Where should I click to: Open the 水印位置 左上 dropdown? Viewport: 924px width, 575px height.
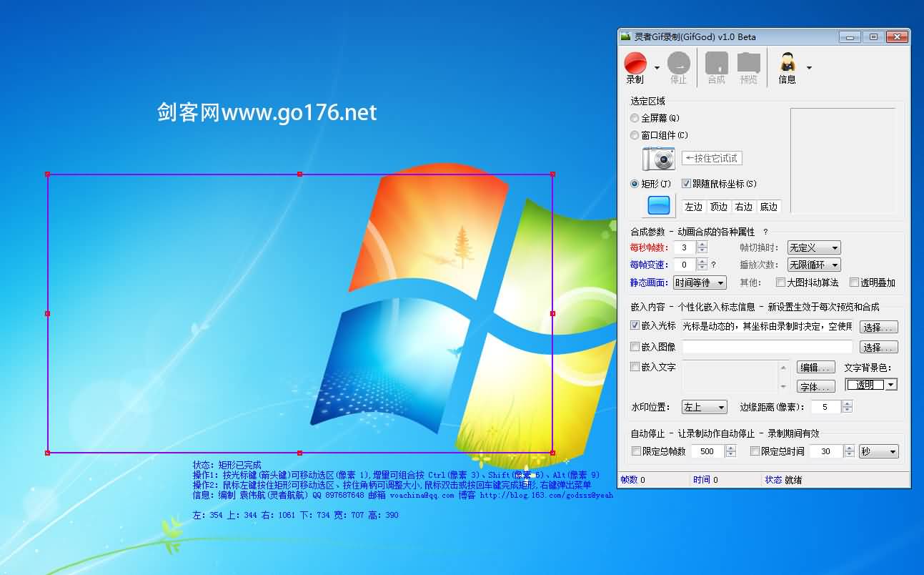(x=704, y=407)
